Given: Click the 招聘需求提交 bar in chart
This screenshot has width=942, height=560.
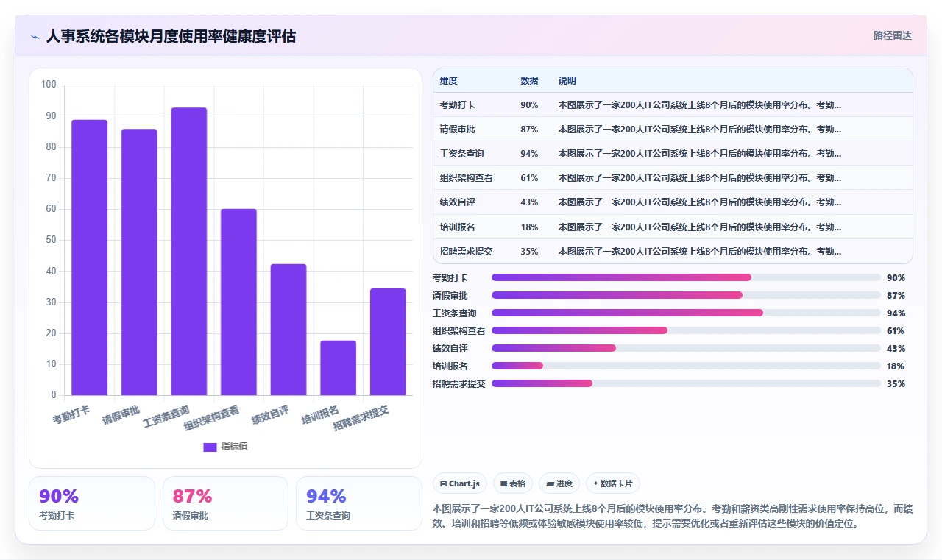Looking at the screenshot, I should (x=388, y=341).
